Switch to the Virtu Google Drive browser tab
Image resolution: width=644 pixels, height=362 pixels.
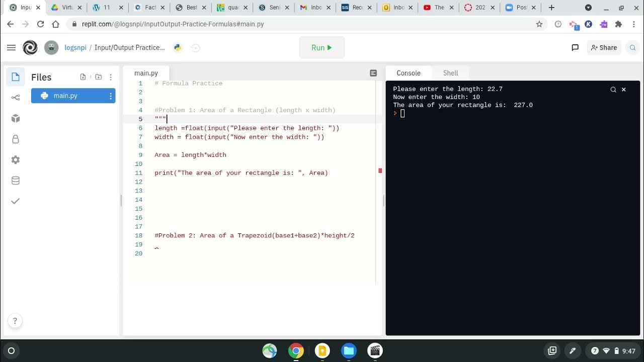click(67, 8)
